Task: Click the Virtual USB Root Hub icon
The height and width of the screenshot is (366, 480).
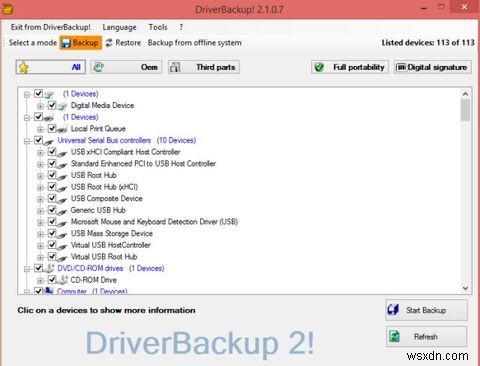Action: click(62, 258)
